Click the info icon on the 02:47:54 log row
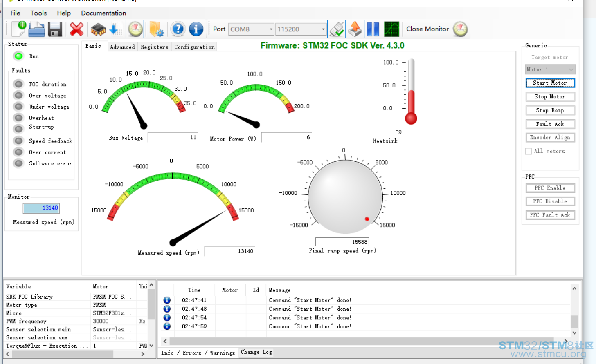The height and width of the screenshot is (364, 596). 167,317
